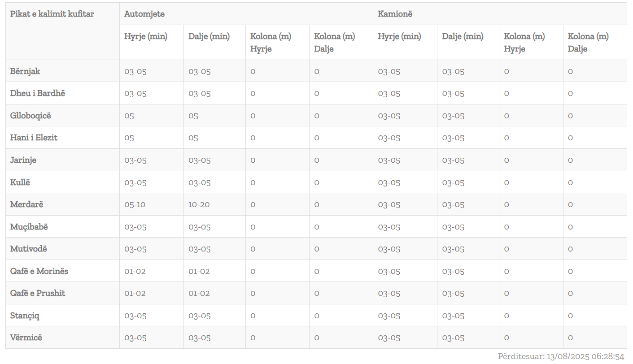The width and height of the screenshot is (633, 364).
Task: Click the Automjete column group header
Action: (144, 14)
